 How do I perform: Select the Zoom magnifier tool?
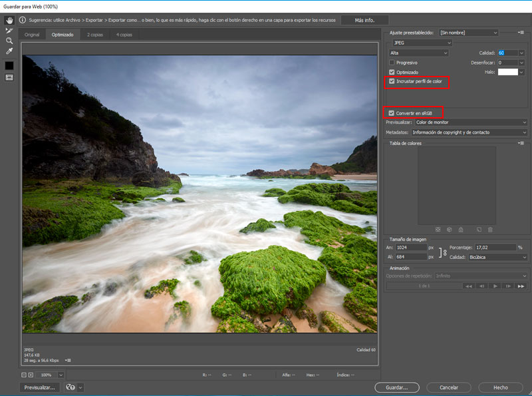[x=9, y=41]
